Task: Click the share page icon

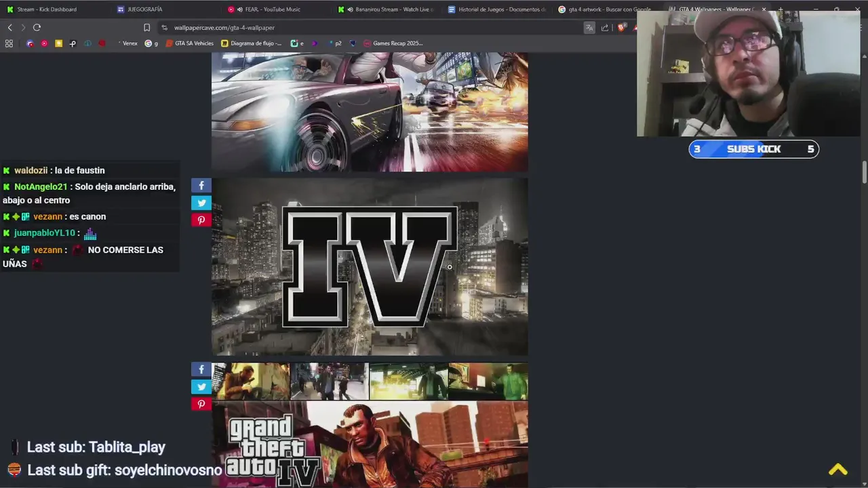Action: tap(605, 28)
